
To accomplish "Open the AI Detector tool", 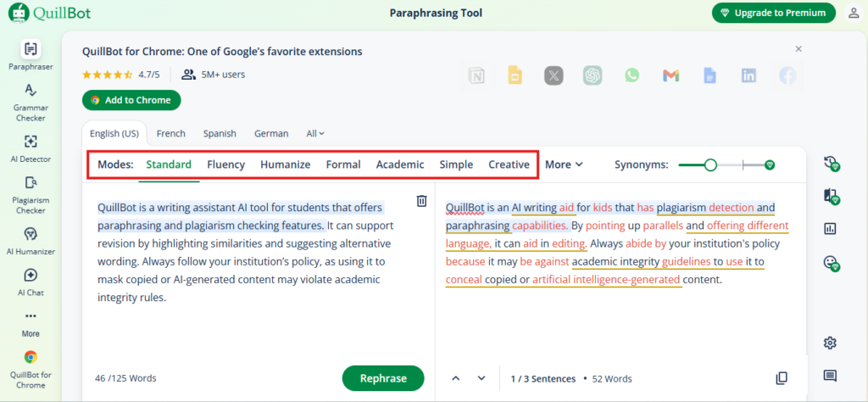I will [x=31, y=148].
